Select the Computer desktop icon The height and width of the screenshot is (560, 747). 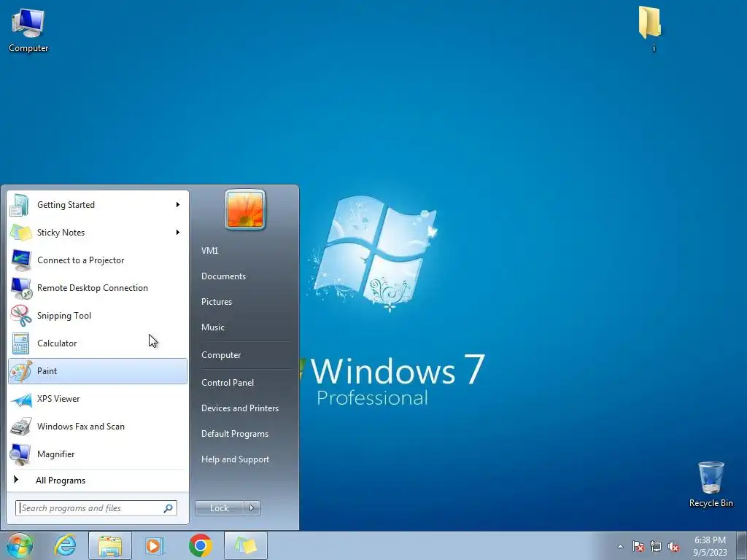coord(28,31)
